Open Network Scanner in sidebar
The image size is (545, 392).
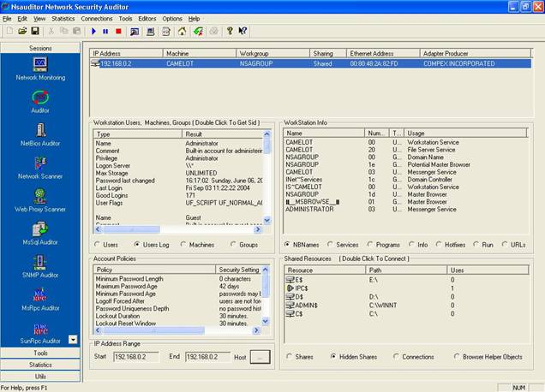[40, 168]
